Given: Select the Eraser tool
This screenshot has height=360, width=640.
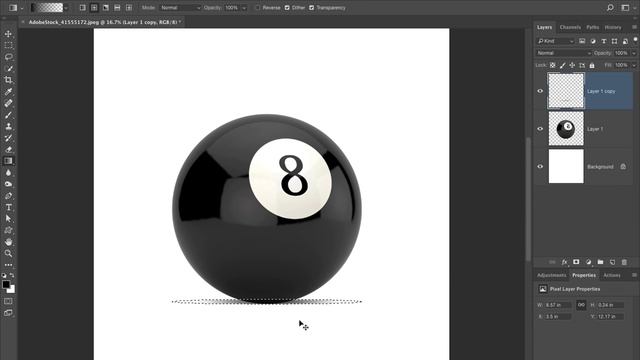Looking at the screenshot, I should tap(8, 149).
